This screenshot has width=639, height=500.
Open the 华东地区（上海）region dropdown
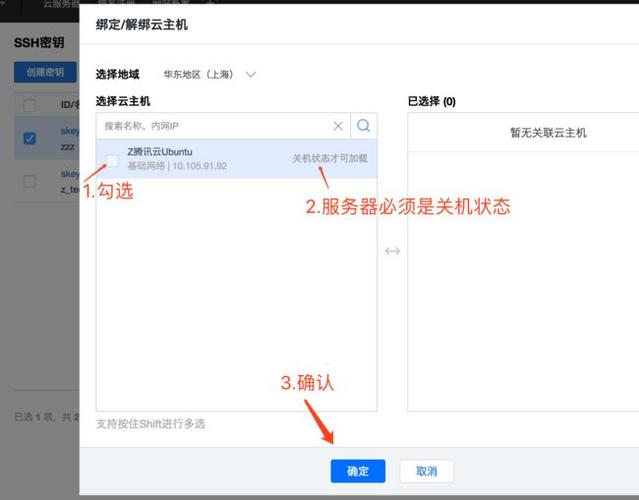209,75
